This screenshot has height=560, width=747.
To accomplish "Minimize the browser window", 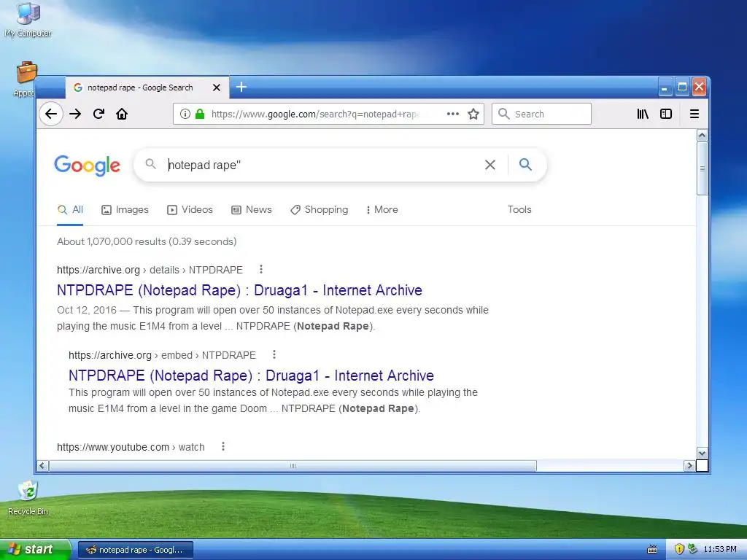I will click(x=665, y=87).
